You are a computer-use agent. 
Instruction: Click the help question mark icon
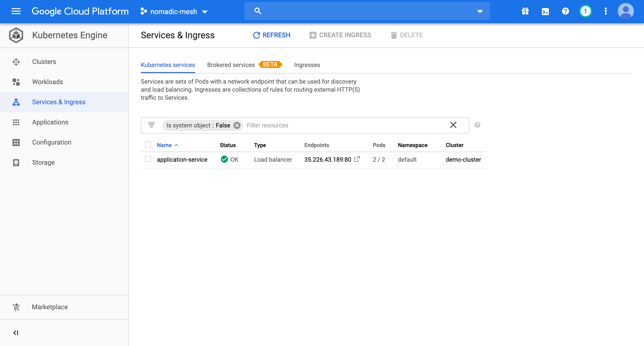tap(565, 11)
